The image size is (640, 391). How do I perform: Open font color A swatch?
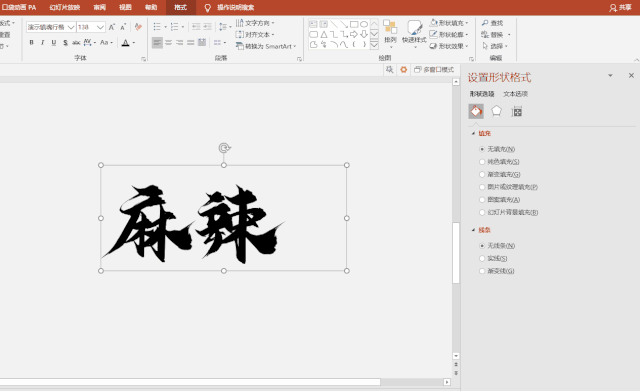[x=125, y=42]
